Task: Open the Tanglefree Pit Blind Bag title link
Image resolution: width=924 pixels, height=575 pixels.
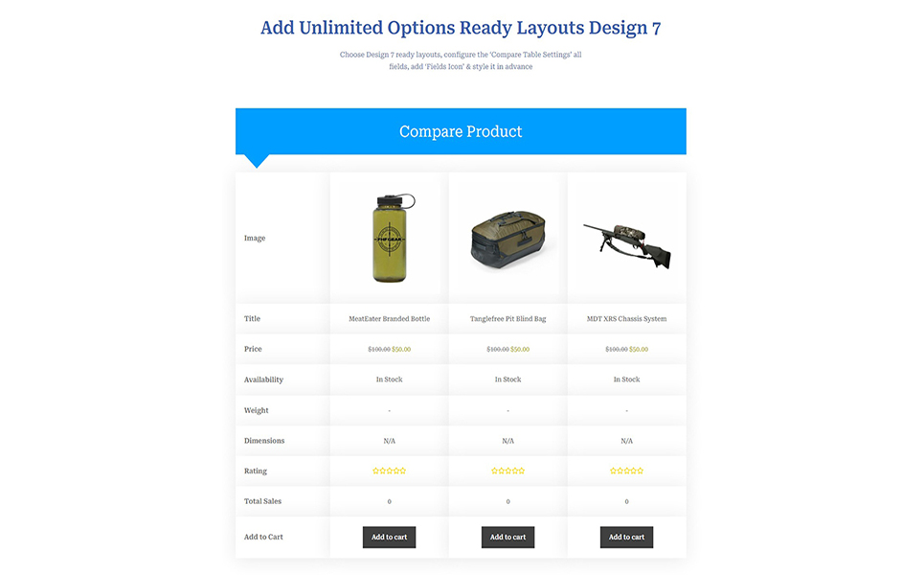Action: tap(507, 319)
